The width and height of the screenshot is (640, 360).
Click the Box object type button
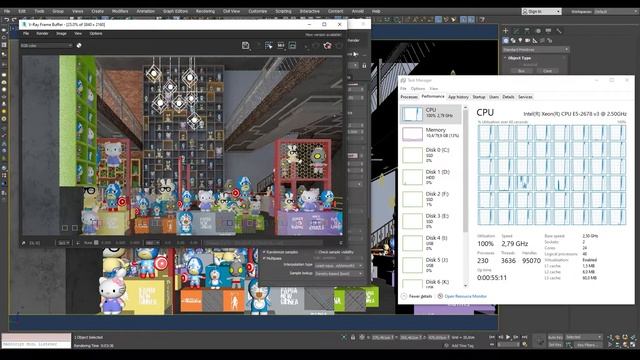point(521,71)
